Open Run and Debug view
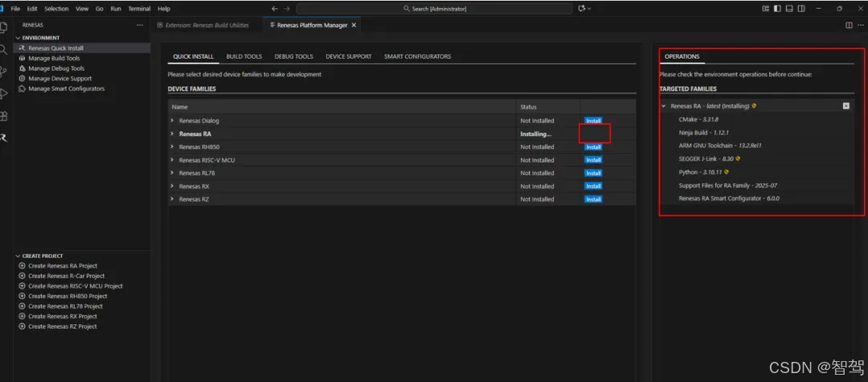 coord(3,93)
